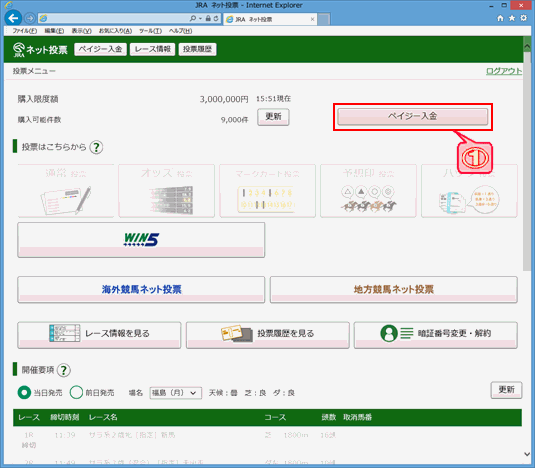Viewport: 535px width, 468px height.
Task: Click the コース column header
Action: pyautogui.click(x=275, y=417)
